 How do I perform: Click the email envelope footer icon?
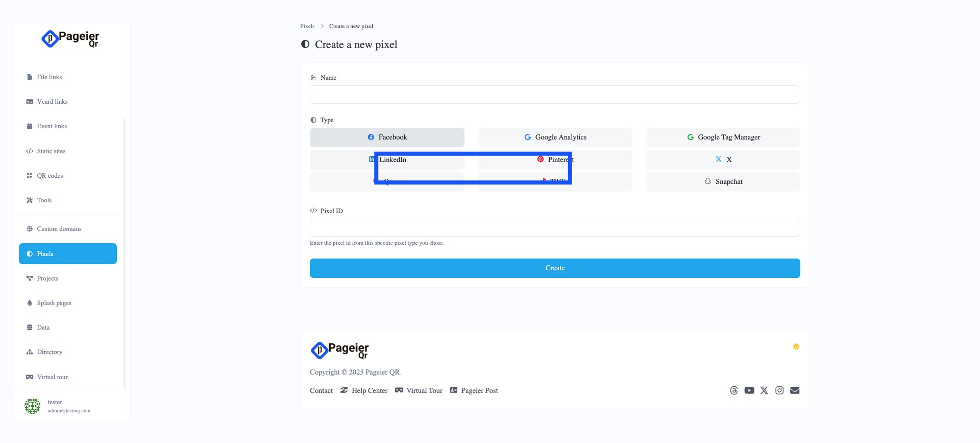pyautogui.click(x=795, y=390)
